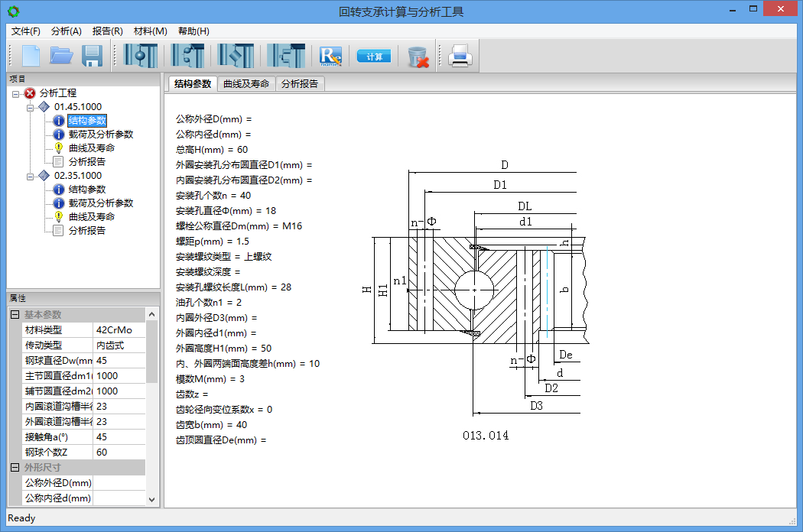Select 载荷及分析参数 under 01.45.1000
The image size is (803, 532).
(101, 135)
